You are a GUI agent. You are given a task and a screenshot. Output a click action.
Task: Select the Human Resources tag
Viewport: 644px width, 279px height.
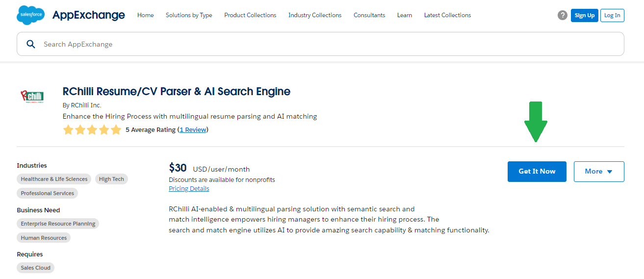44,238
